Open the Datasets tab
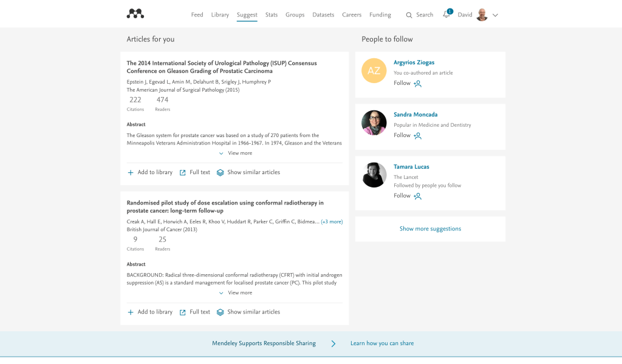Viewport: 622px width, 364px height. coord(323,15)
